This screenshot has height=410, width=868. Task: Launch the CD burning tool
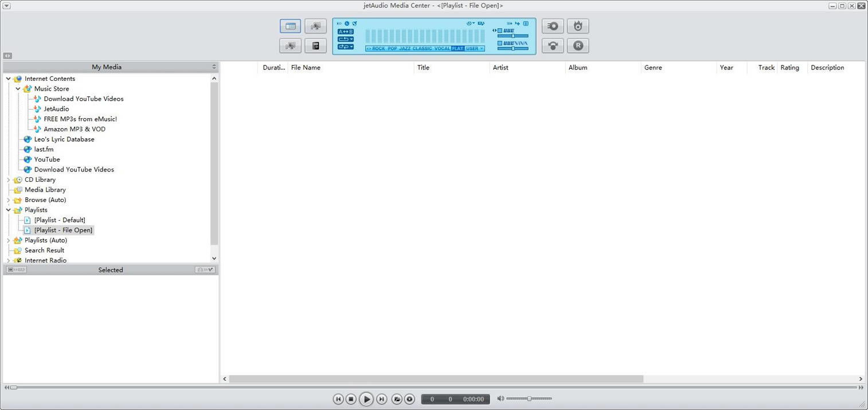point(578,26)
